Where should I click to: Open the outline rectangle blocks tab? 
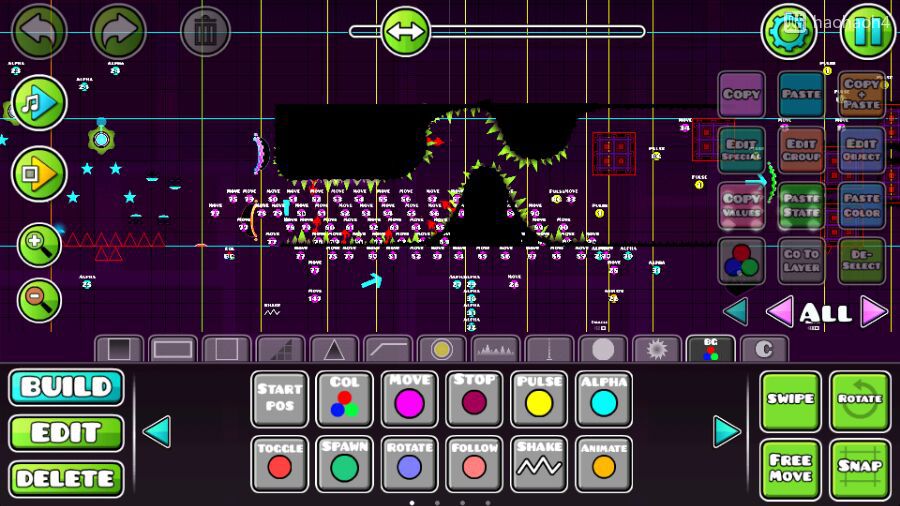tap(173, 348)
